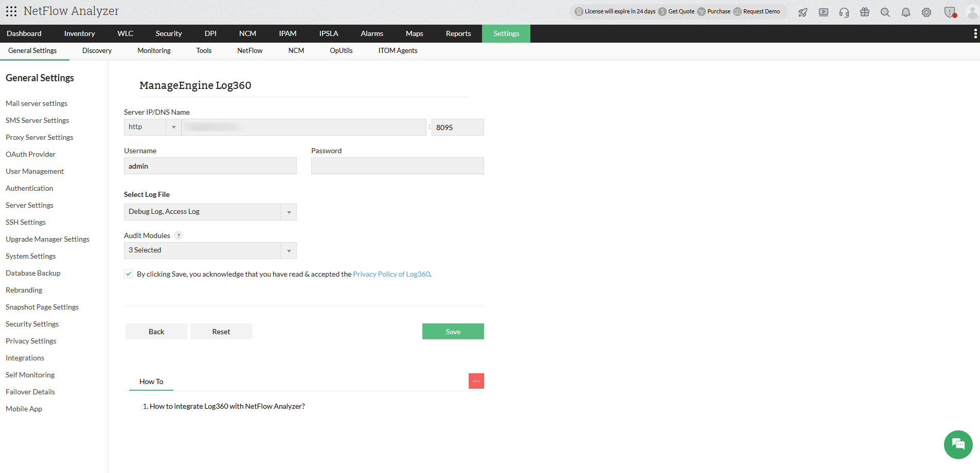Open the NetFlow settings subtab

250,50
